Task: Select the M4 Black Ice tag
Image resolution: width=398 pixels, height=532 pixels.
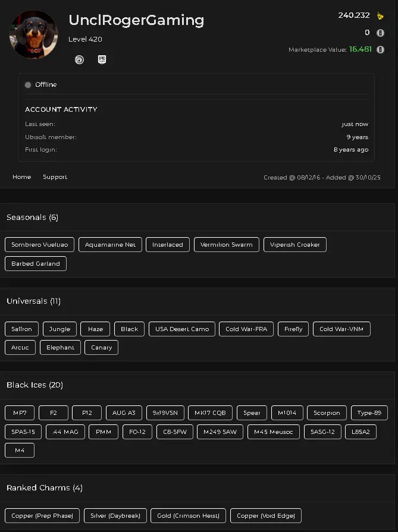Action: [x=20, y=450]
